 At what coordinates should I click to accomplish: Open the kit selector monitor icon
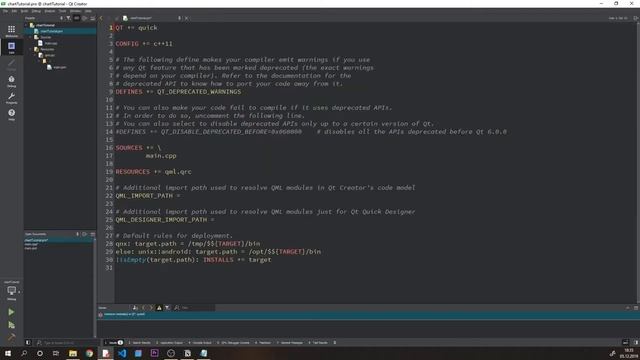11,291
